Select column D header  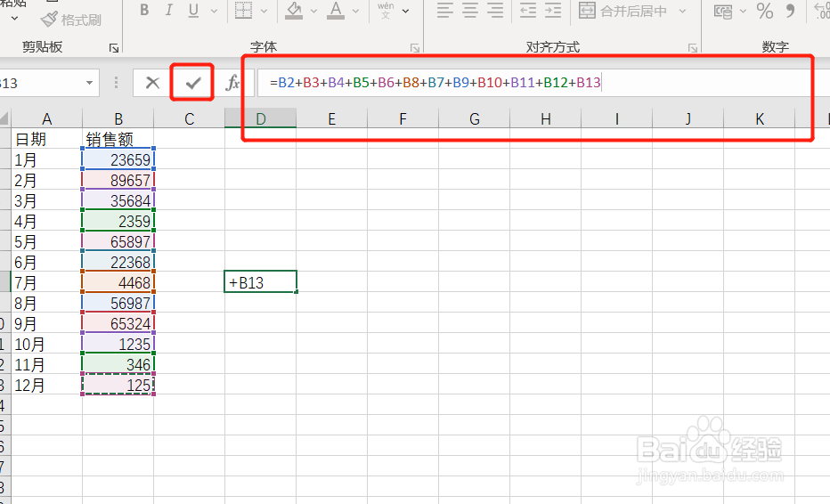260,118
